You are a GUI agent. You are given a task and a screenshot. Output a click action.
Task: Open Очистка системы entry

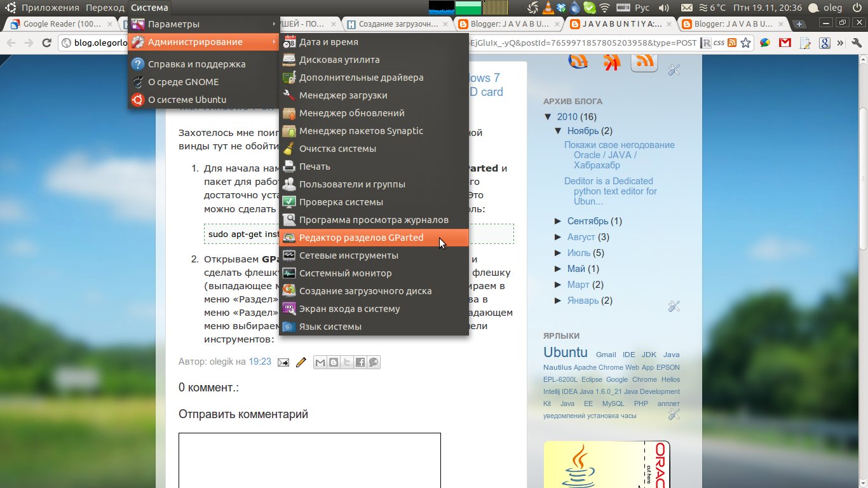click(x=374, y=149)
